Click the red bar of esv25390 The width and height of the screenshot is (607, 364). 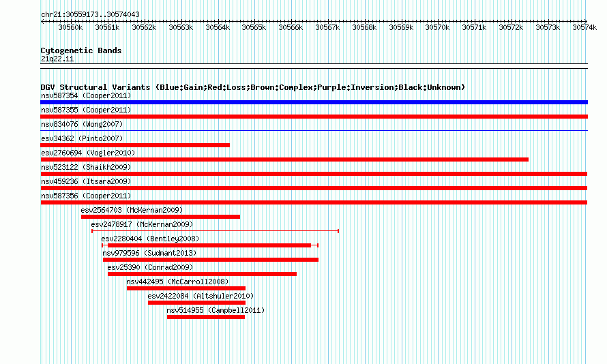point(202,274)
